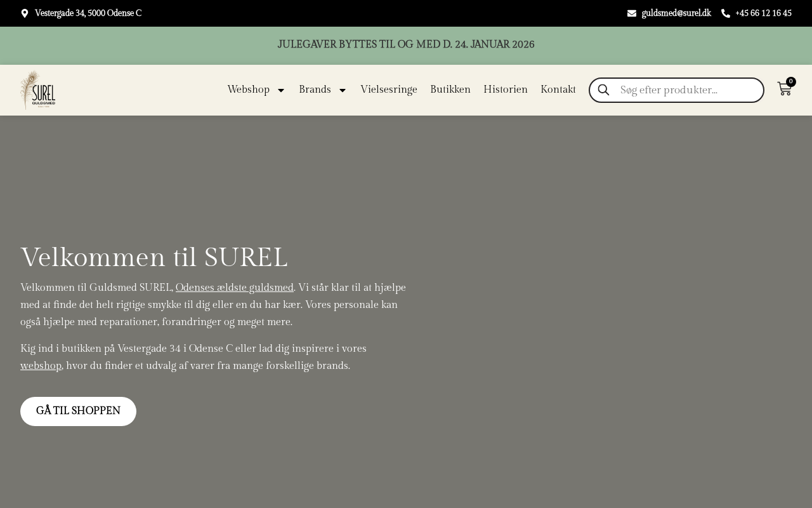Viewport: 812px width, 508px height.
Task: Click the envelope email icon
Action: click(632, 13)
